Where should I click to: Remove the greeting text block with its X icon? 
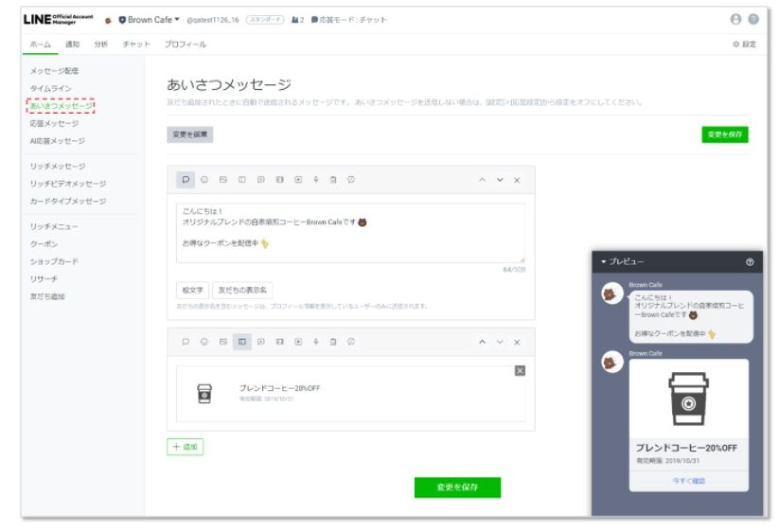pos(517,180)
